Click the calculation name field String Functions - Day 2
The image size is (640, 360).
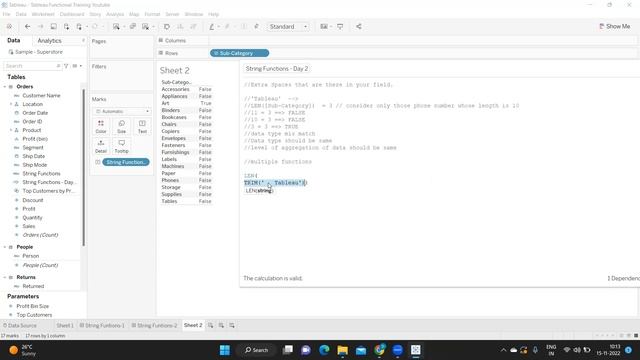click(x=277, y=69)
